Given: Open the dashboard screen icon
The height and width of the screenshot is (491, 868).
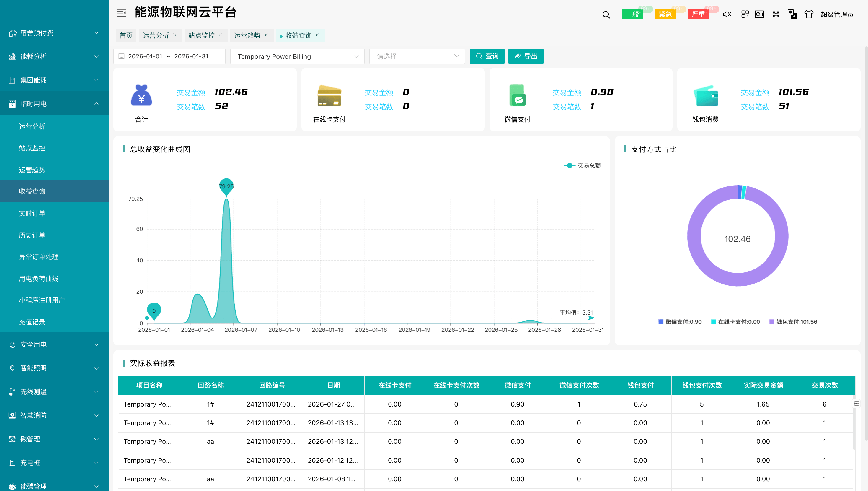Looking at the screenshot, I should 759,14.
